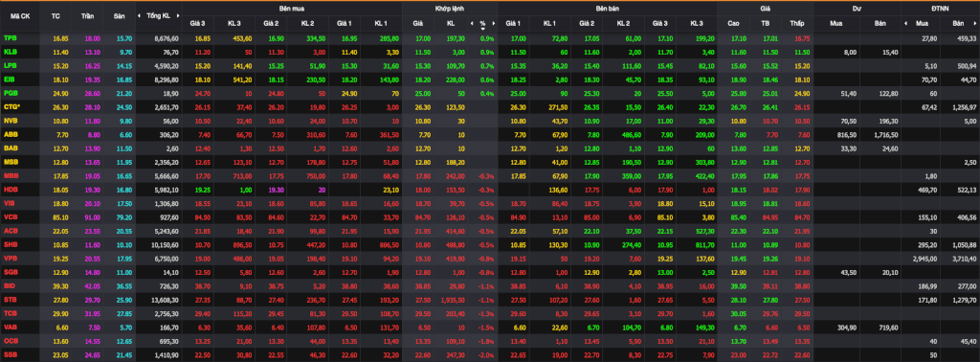
Task: Click SHB total volume 10,150,60
Action: click(165, 244)
